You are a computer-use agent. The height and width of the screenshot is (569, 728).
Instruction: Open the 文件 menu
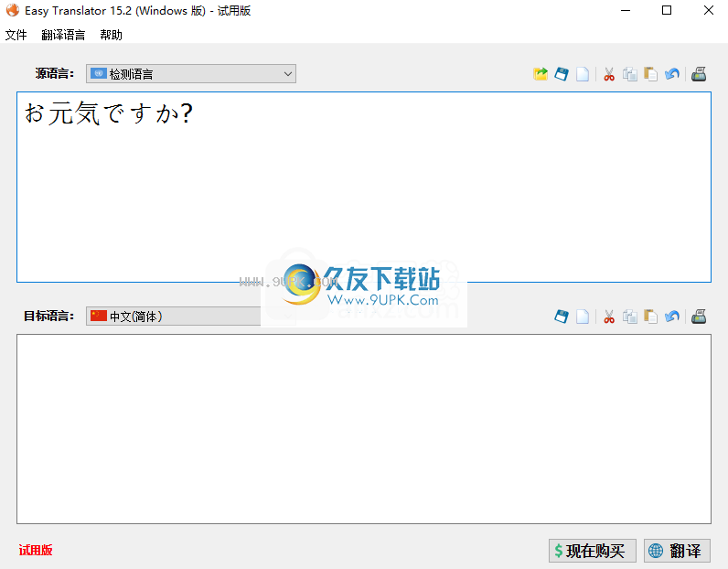coord(16,35)
